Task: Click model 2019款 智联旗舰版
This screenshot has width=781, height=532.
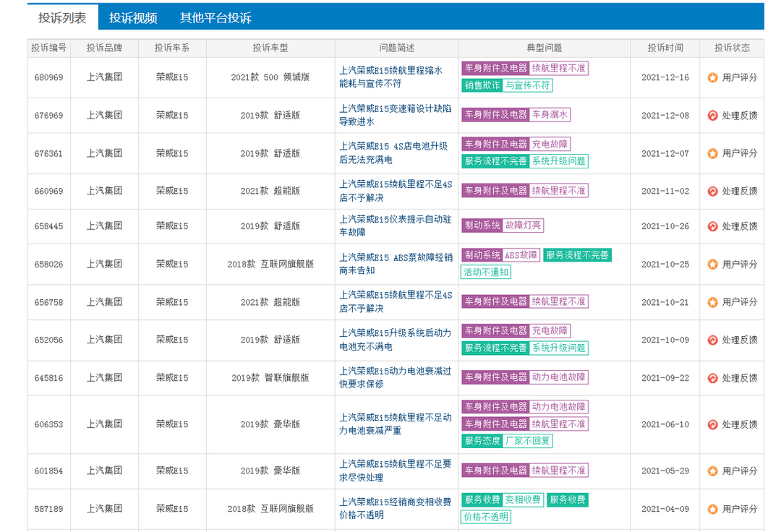Action: tap(270, 378)
